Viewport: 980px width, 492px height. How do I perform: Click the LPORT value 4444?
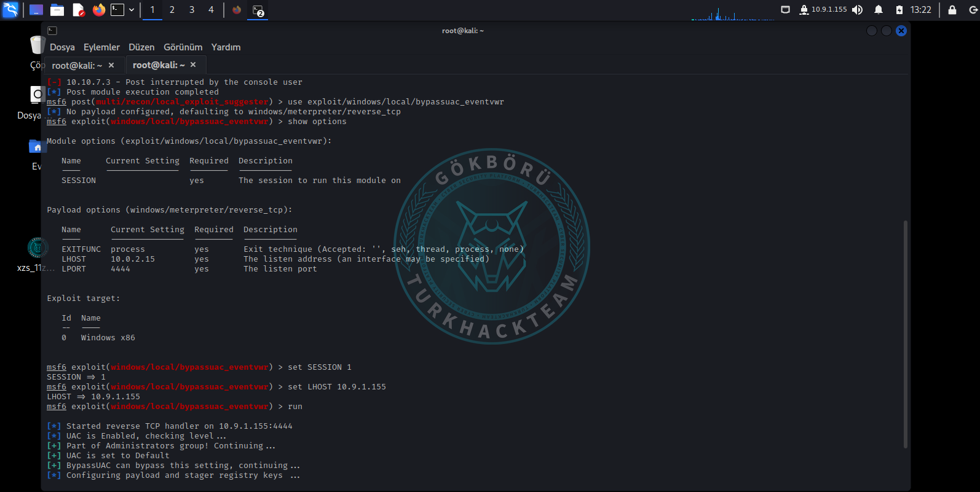pyautogui.click(x=121, y=269)
